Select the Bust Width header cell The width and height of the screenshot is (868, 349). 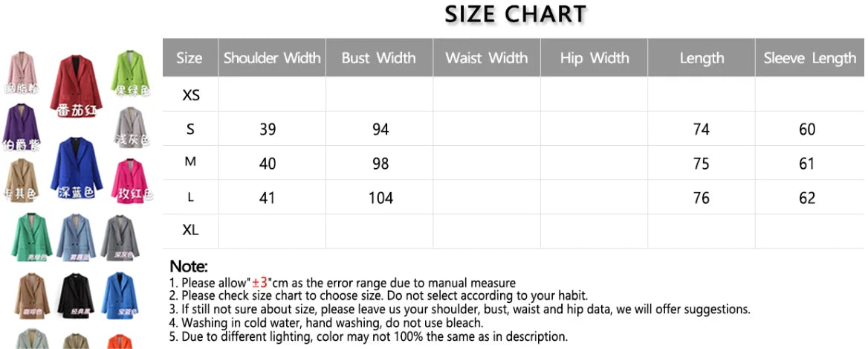tap(379, 58)
